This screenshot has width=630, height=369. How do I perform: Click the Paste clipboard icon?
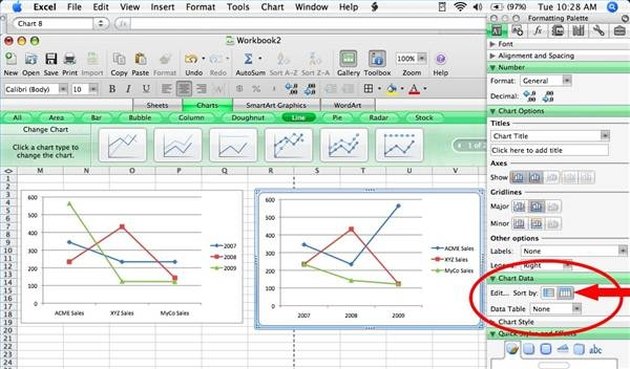[x=140, y=59]
